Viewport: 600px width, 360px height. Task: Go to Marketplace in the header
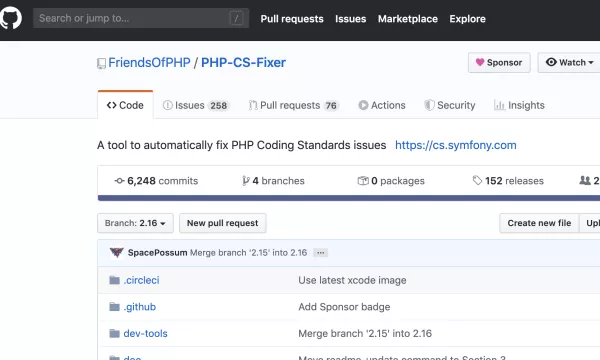click(408, 19)
